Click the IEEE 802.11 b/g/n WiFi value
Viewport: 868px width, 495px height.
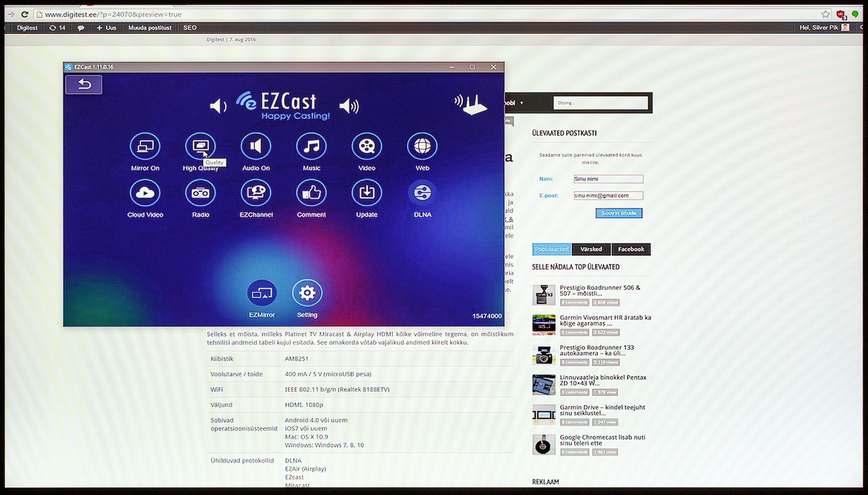click(x=337, y=389)
